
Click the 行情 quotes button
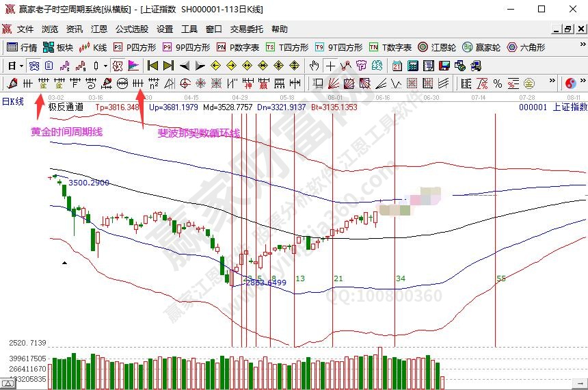coord(22,47)
